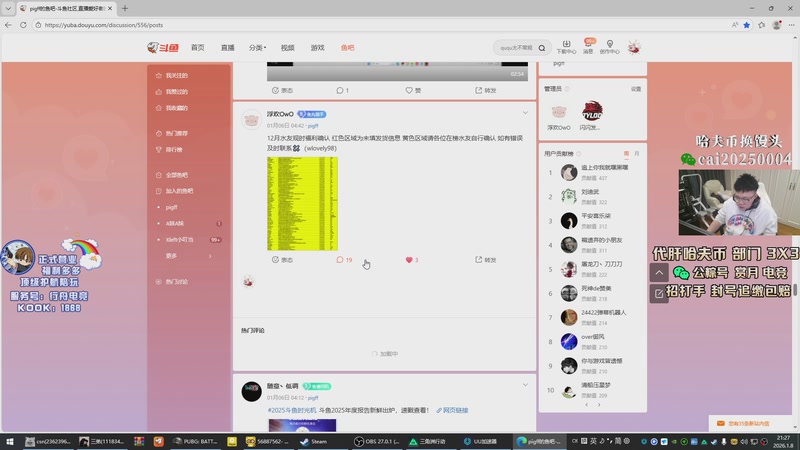The width and height of the screenshot is (800, 450).
Task: Open the 消息 messages icon
Action: coord(588,47)
